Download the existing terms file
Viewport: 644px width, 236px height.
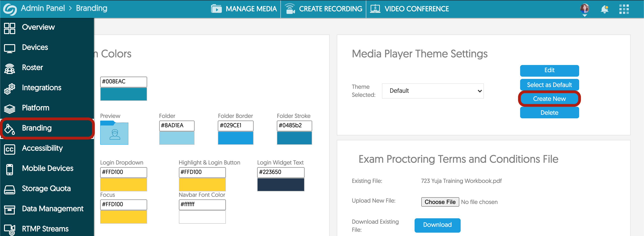[437, 225]
